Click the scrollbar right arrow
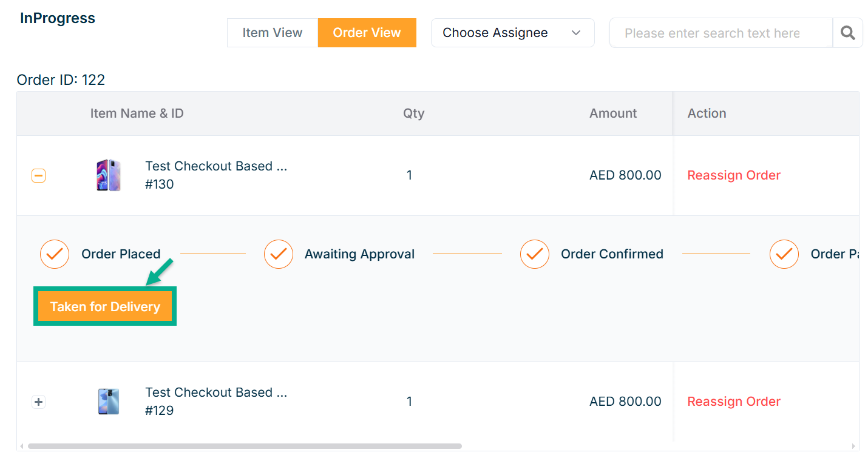Viewport: 868px width, 458px height. click(854, 446)
